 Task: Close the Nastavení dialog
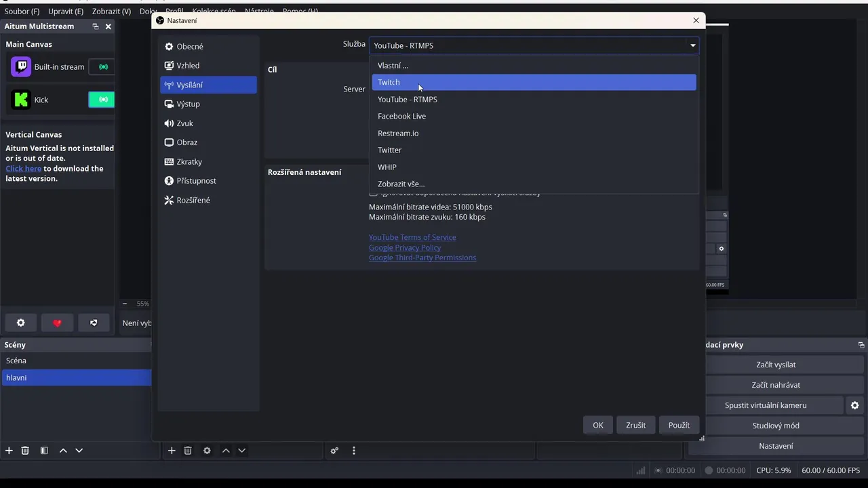coord(696,20)
